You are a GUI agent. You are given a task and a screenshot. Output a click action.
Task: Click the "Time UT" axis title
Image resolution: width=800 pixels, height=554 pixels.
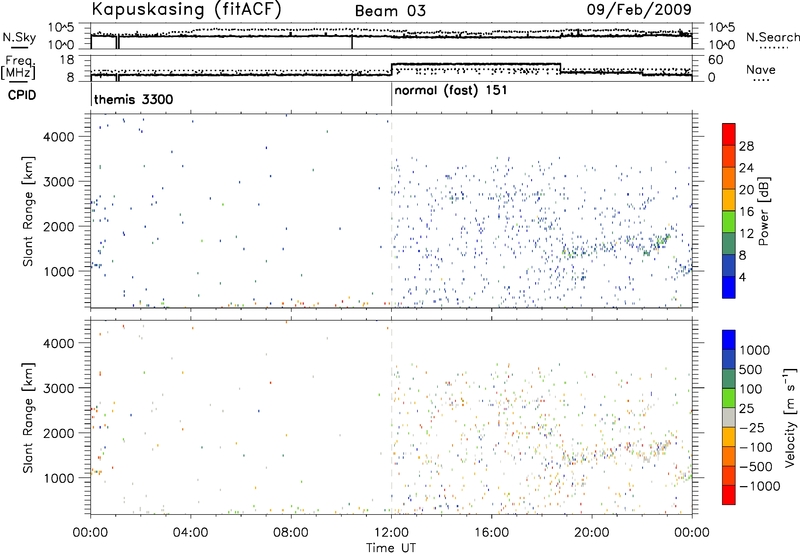pos(391,547)
